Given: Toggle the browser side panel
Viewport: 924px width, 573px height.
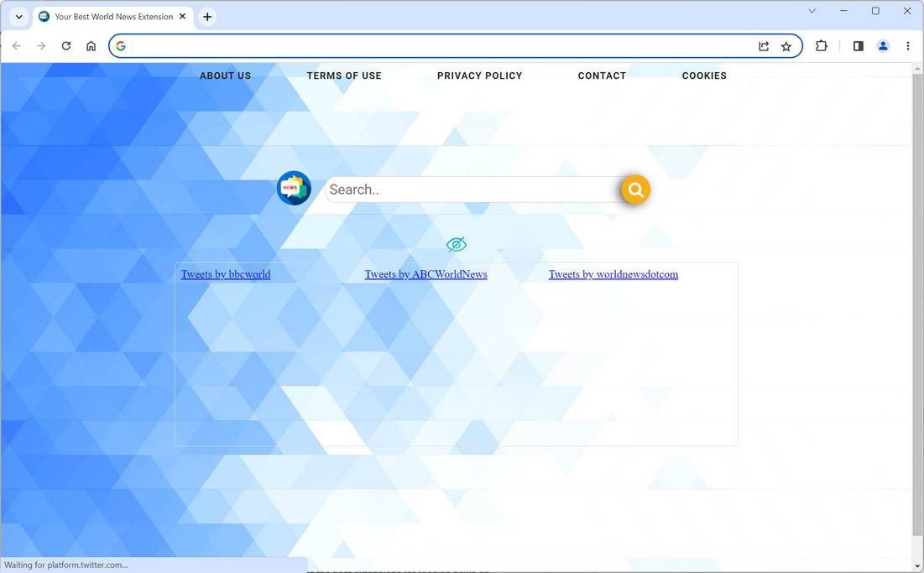Looking at the screenshot, I should [858, 46].
